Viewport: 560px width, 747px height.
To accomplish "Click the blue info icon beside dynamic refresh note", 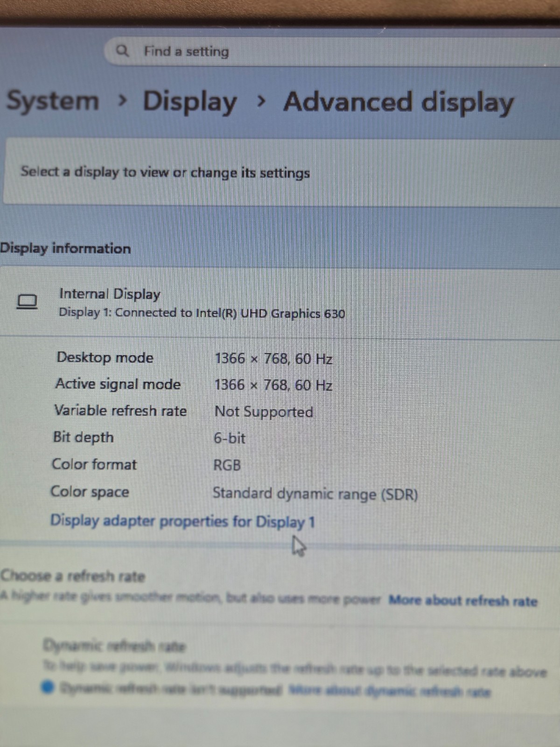I will tap(48, 687).
